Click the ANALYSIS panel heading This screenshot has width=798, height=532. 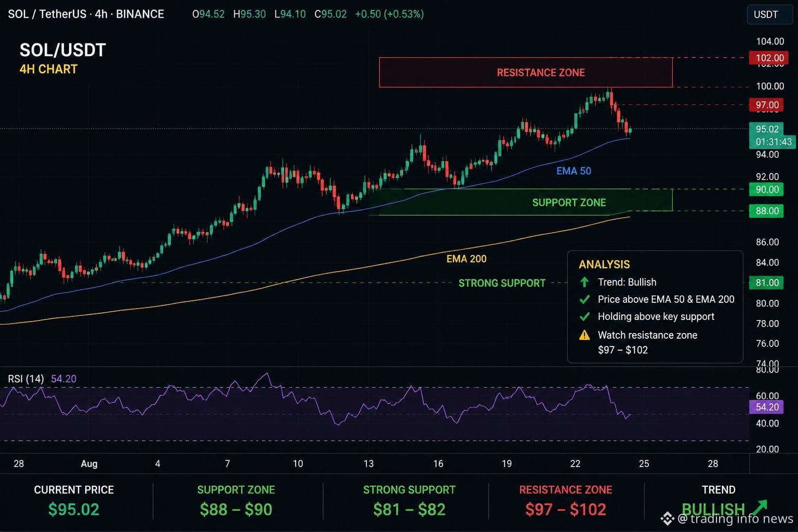point(604,264)
